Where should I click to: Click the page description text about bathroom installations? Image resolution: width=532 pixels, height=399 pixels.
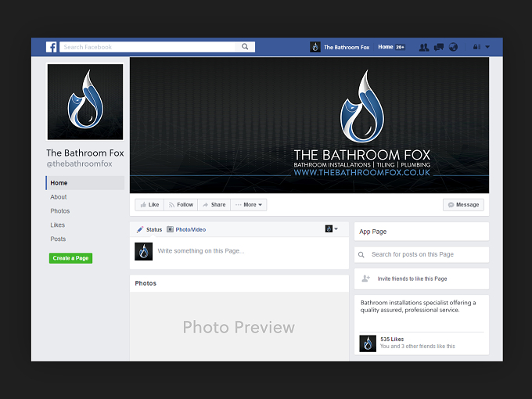(x=418, y=306)
